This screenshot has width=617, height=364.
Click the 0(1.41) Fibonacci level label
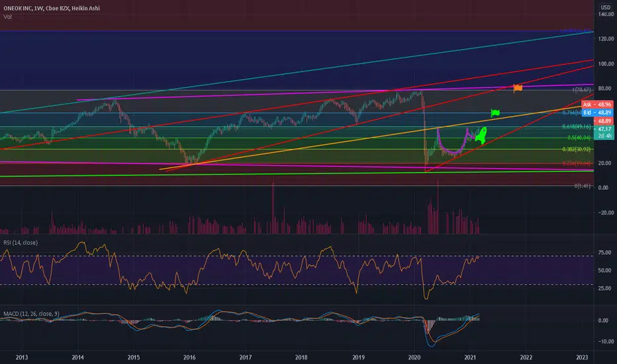tap(583, 186)
